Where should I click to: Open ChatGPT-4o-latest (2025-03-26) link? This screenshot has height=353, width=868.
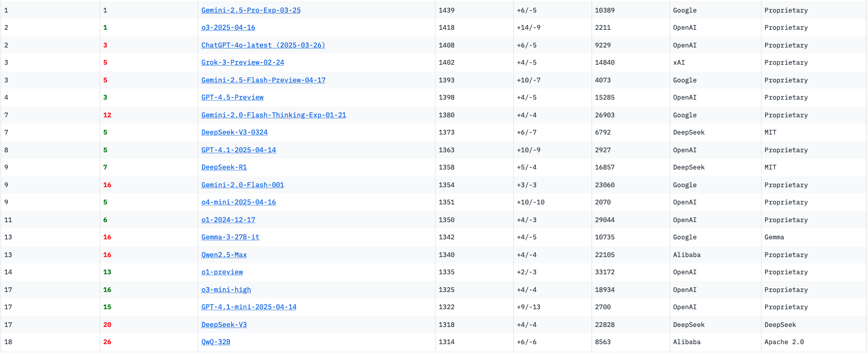point(263,45)
